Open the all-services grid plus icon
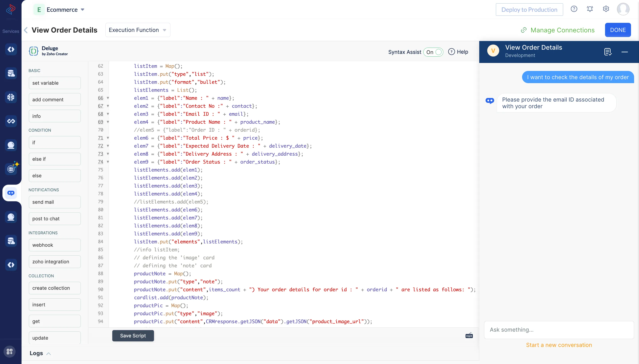This screenshot has width=639, height=364. coord(10,352)
